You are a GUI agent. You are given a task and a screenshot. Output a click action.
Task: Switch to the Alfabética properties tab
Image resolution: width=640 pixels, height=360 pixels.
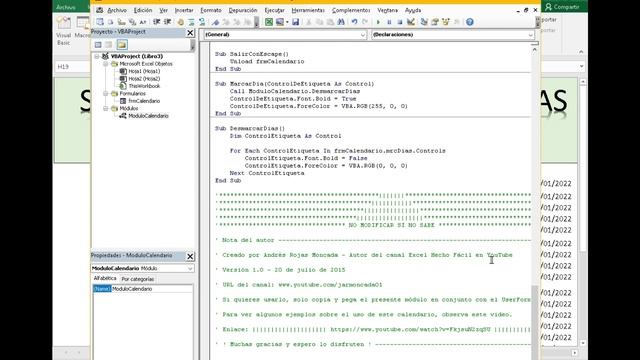[105, 278]
